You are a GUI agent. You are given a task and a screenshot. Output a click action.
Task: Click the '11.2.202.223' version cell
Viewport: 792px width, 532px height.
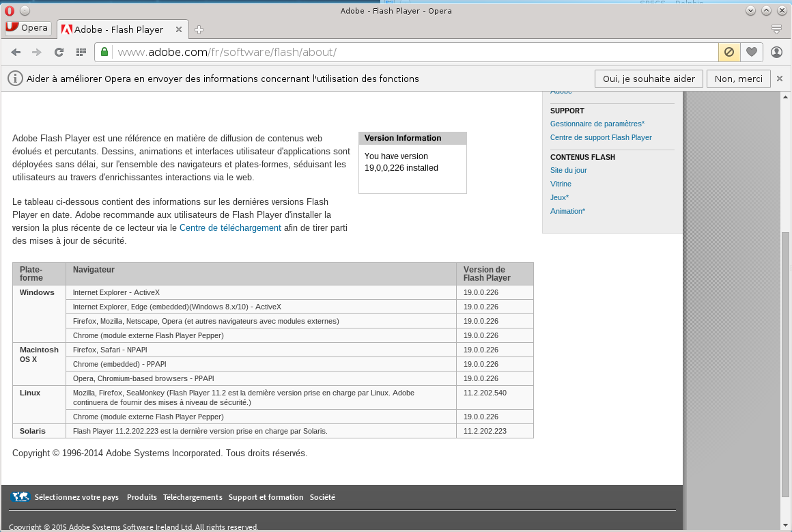pos(495,431)
